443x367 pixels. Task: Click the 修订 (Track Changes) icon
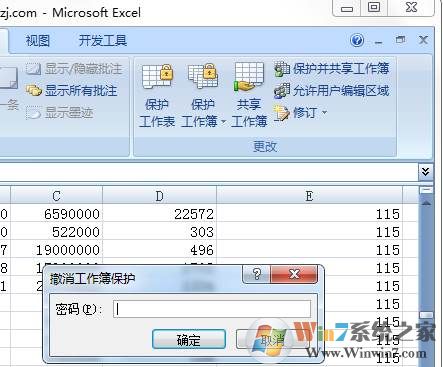click(282, 113)
